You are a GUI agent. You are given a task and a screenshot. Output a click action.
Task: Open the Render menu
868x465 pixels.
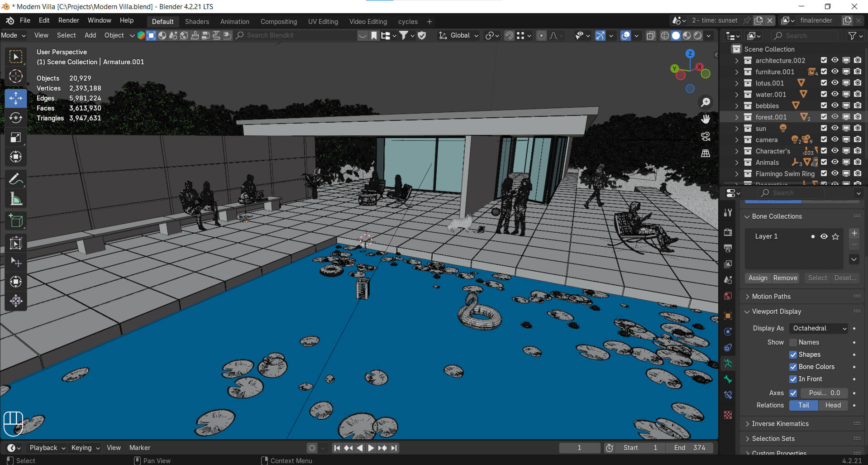tap(68, 20)
